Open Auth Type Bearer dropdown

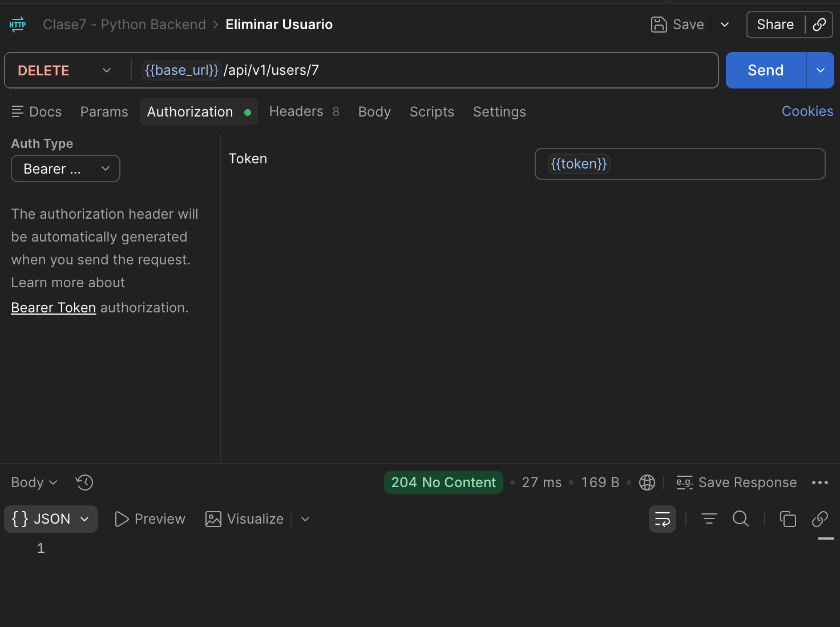(x=66, y=168)
